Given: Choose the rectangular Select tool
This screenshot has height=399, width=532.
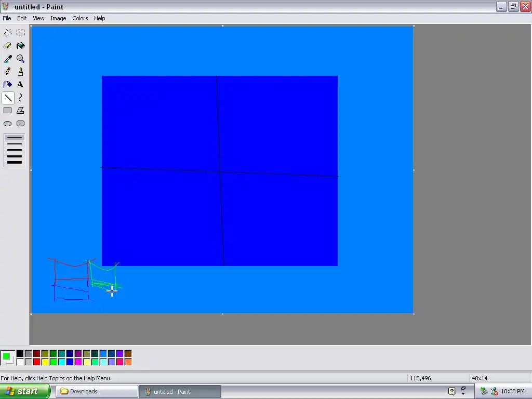Looking at the screenshot, I should (21, 33).
